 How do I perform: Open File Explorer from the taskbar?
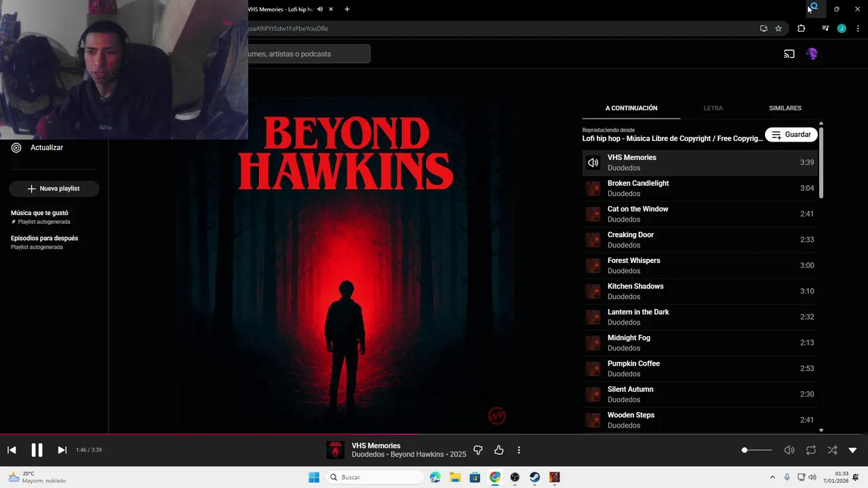(455, 477)
